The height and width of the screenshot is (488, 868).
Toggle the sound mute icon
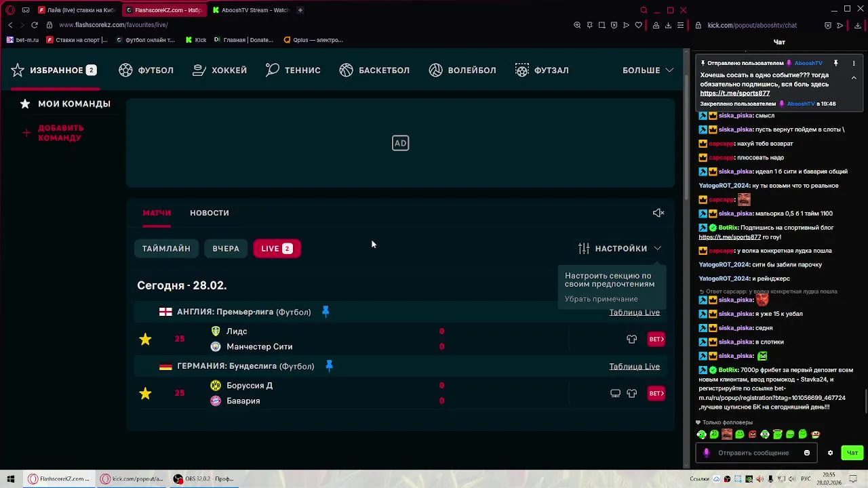tap(658, 213)
